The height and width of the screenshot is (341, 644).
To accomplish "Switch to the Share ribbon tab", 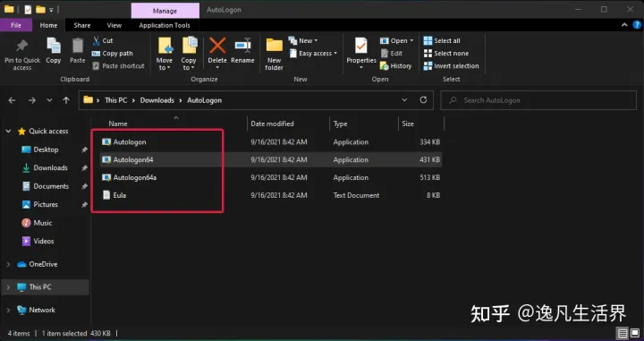I will [x=82, y=25].
